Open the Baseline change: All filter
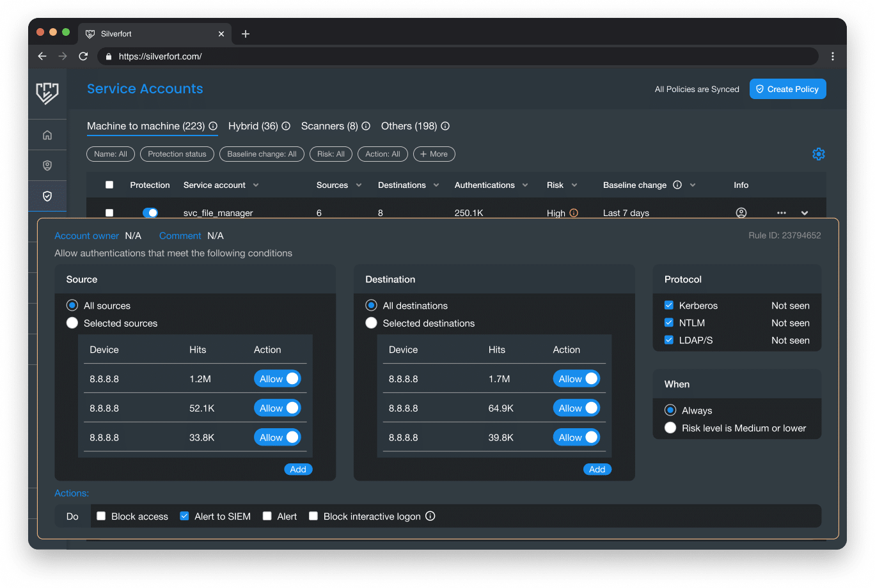Image resolution: width=875 pixels, height=588 pixels. click(262, 154)
